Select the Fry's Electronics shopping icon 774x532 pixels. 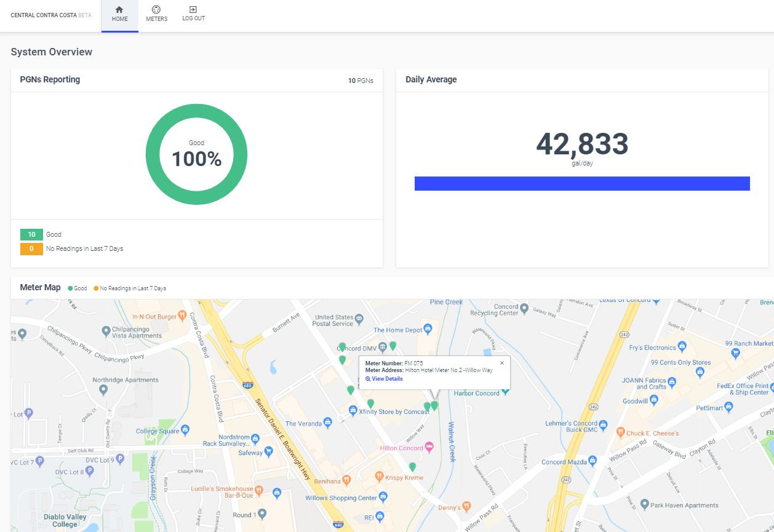coord(682,346)
